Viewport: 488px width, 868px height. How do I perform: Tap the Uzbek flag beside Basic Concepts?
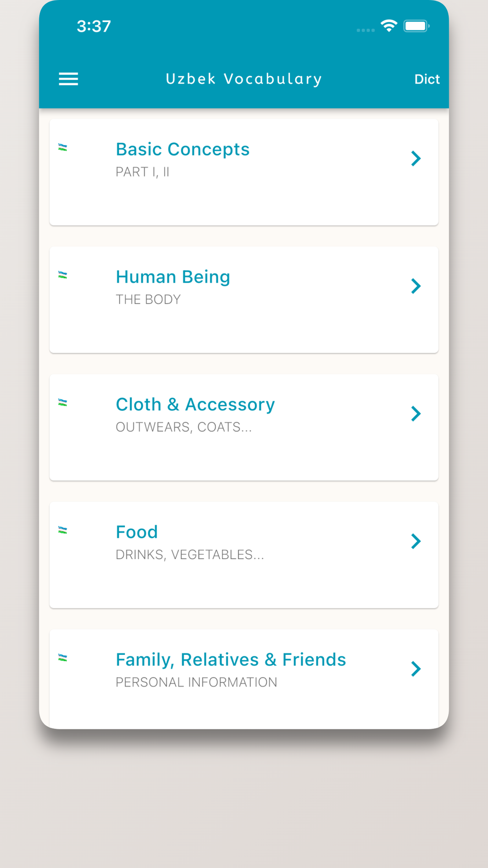pos(63,147)
